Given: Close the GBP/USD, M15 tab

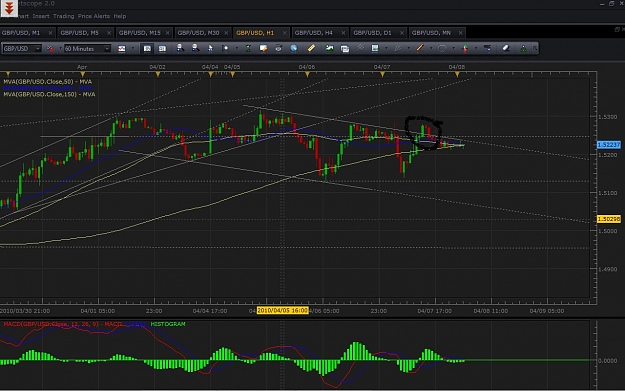Looking at the screenshot, I should point(167,33).
